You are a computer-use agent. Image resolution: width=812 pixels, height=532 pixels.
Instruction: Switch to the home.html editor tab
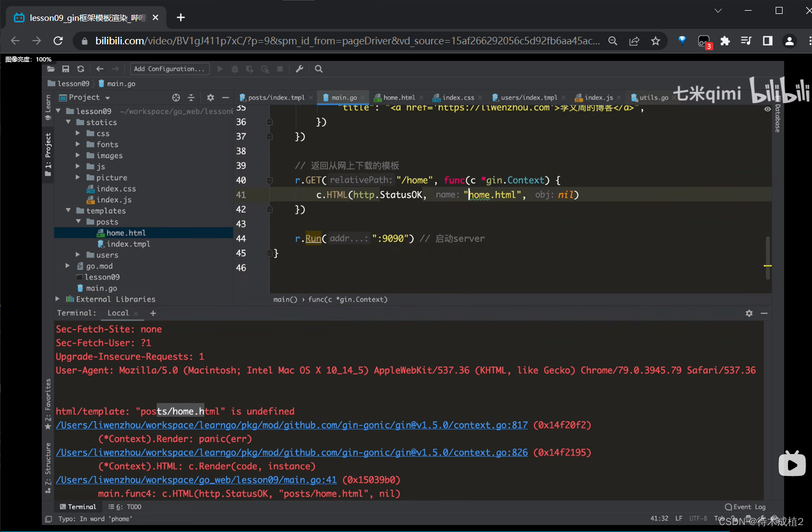(399, 98)
